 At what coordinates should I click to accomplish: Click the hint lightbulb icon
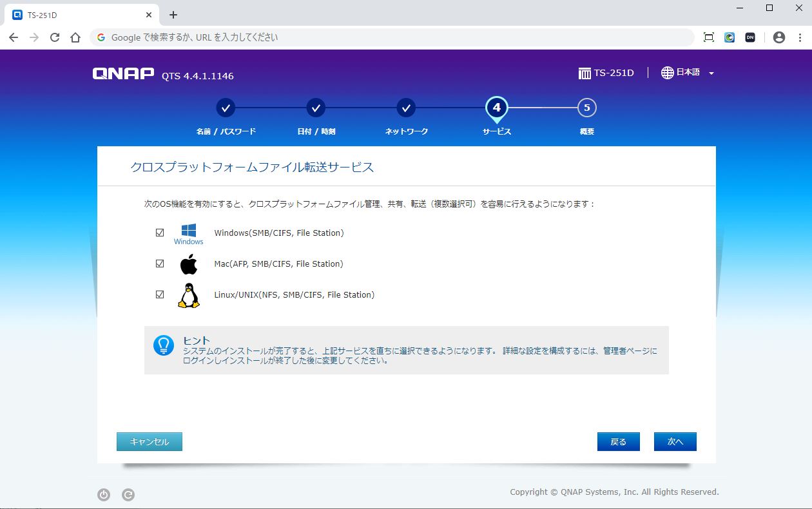point(164,345)
